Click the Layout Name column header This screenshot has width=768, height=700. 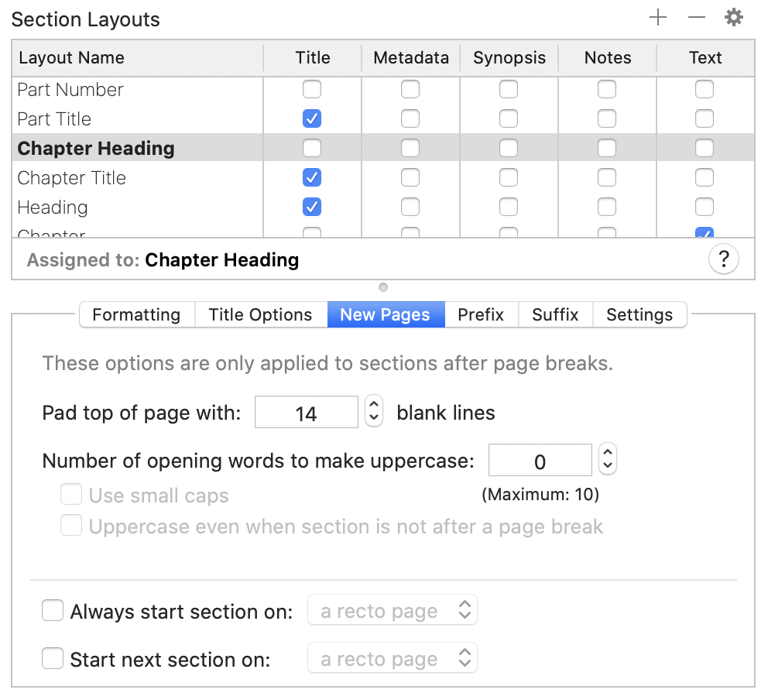pos(137,58)
